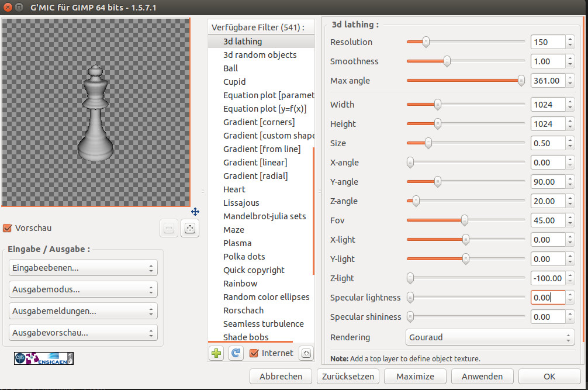
Task: Click the Zurücksetzen reset button
Action: (348, 376)
